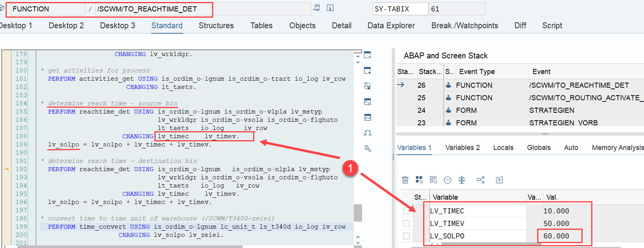644x248 pixels.
Task: Click the circled minus icon in variables toolbar
Action: coord(448,180)
